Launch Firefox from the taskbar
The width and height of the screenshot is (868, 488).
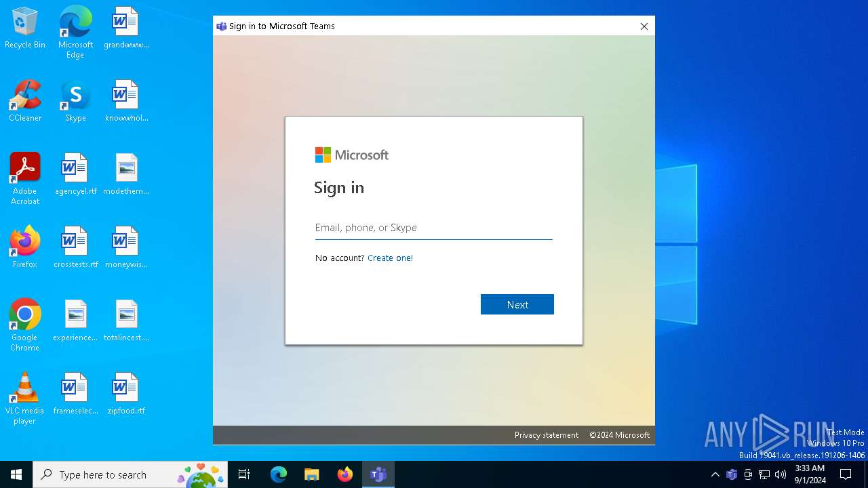coord(345,474)
